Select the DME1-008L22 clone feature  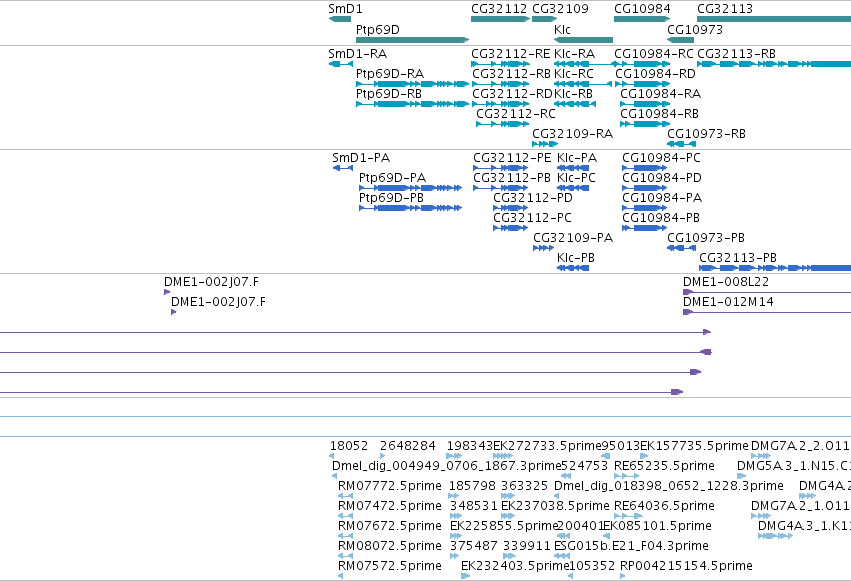767,292
